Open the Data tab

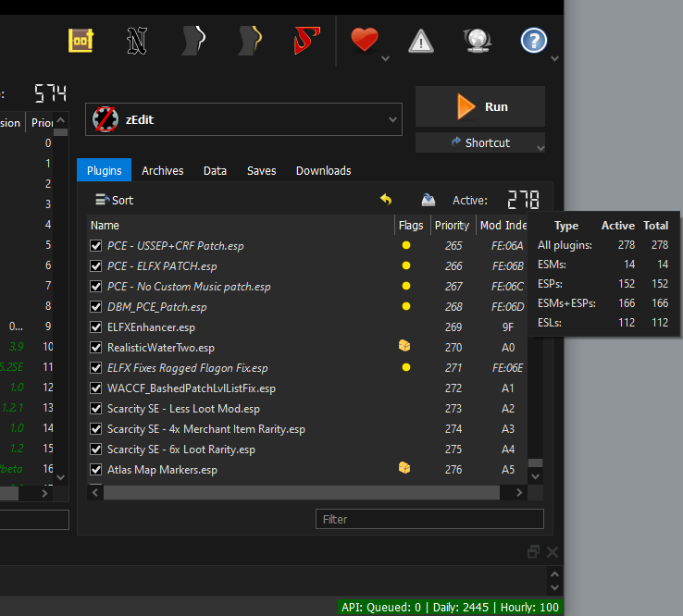click(215, 170)
